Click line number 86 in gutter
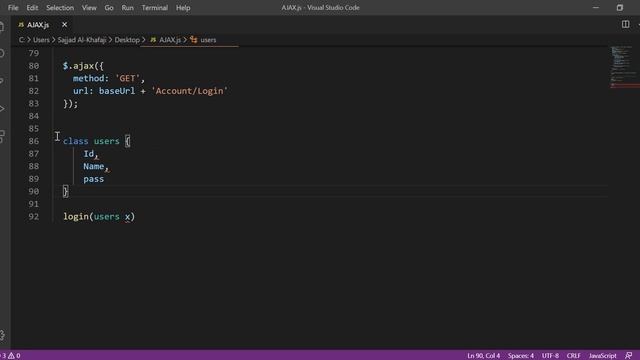 point(33,141)
